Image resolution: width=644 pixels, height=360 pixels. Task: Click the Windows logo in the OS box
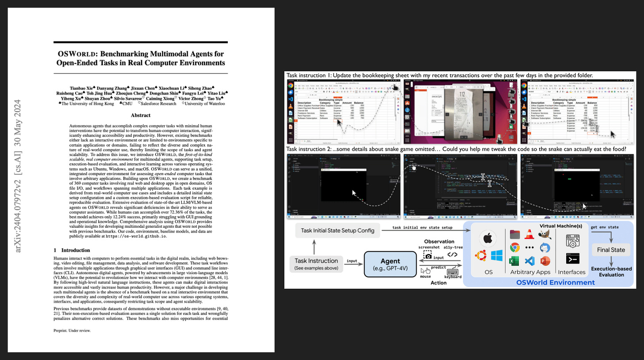click(497, 256)
